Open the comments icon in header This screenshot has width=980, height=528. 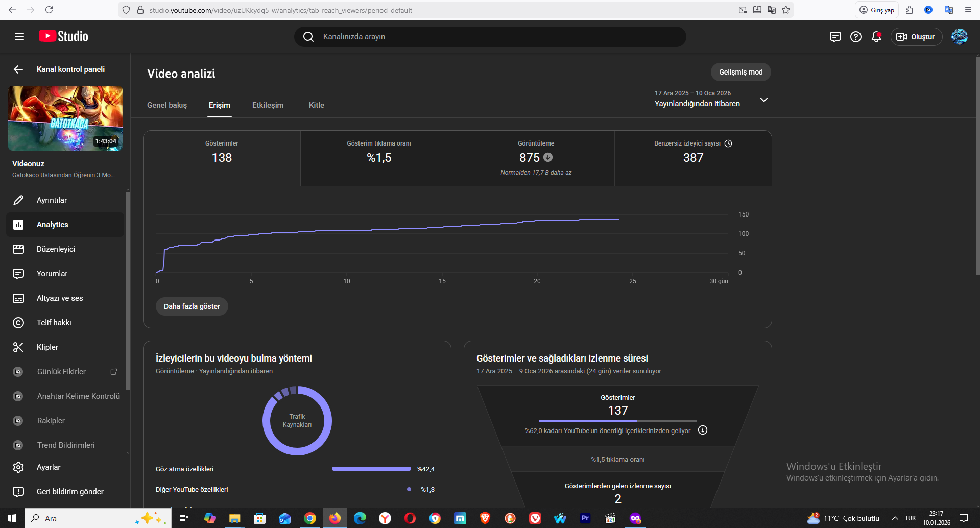coord(835,37)
